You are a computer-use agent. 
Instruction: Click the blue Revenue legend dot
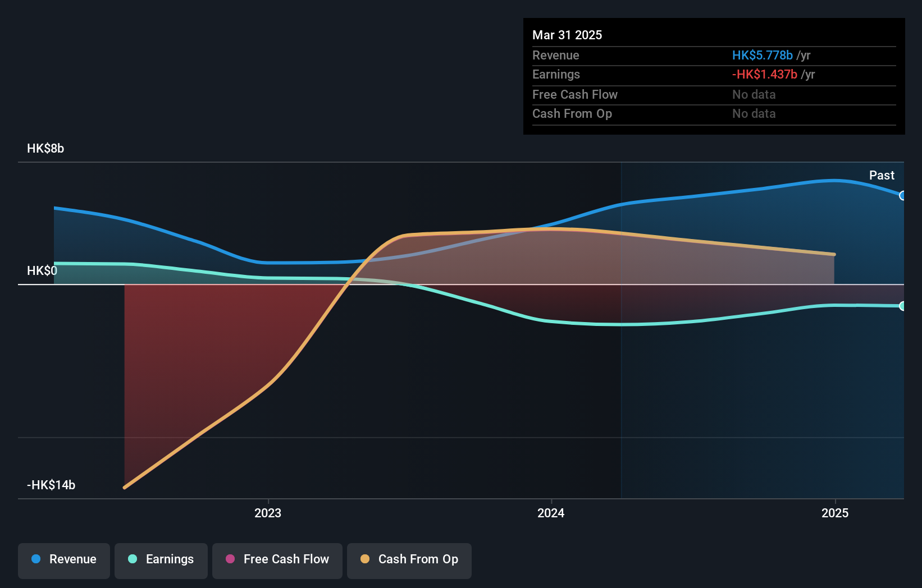point(36,559)
